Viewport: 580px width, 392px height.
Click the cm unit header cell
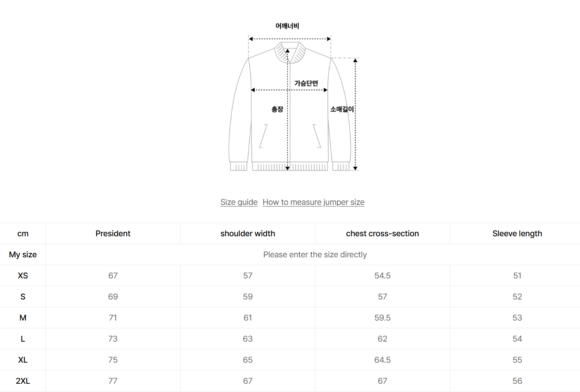tap(23, 233)
